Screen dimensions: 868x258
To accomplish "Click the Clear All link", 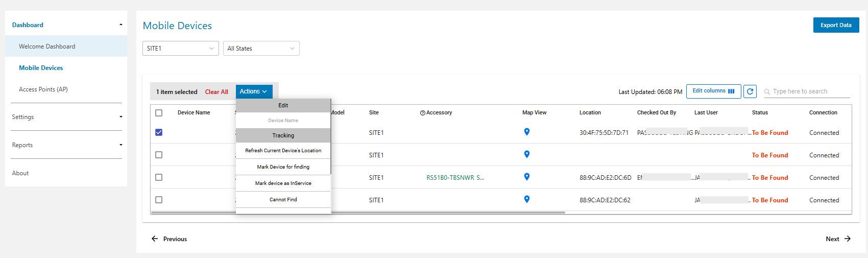I will (x=216, y=92).
